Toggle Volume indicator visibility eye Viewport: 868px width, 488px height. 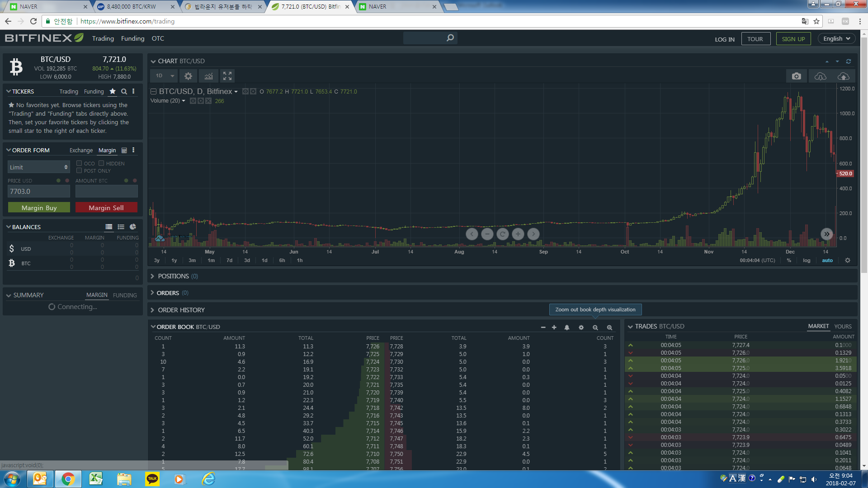click(x=193, y=101)
